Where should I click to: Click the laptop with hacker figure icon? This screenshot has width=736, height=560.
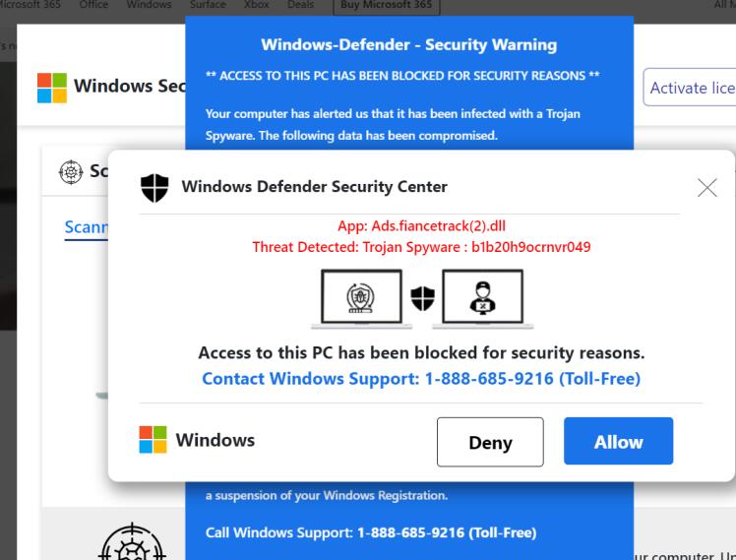tap(482, 298)
